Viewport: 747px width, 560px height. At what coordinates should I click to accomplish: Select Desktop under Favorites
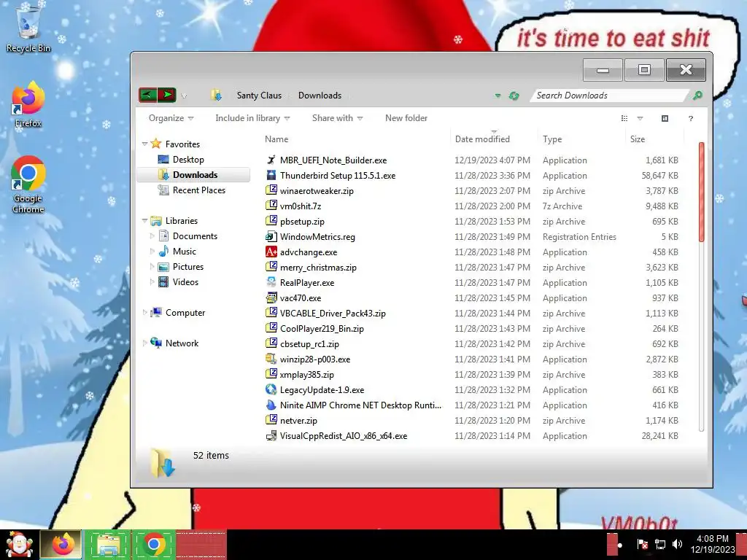188,160
